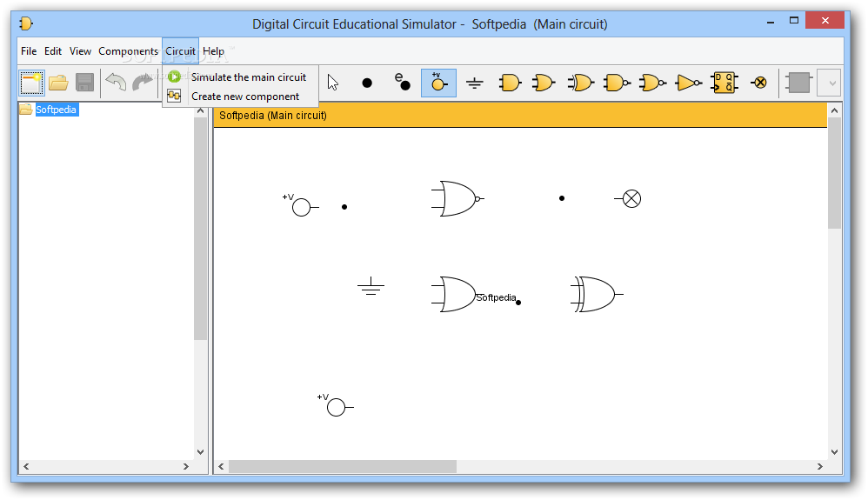Choose Create new component

click(x=240, y=97)
